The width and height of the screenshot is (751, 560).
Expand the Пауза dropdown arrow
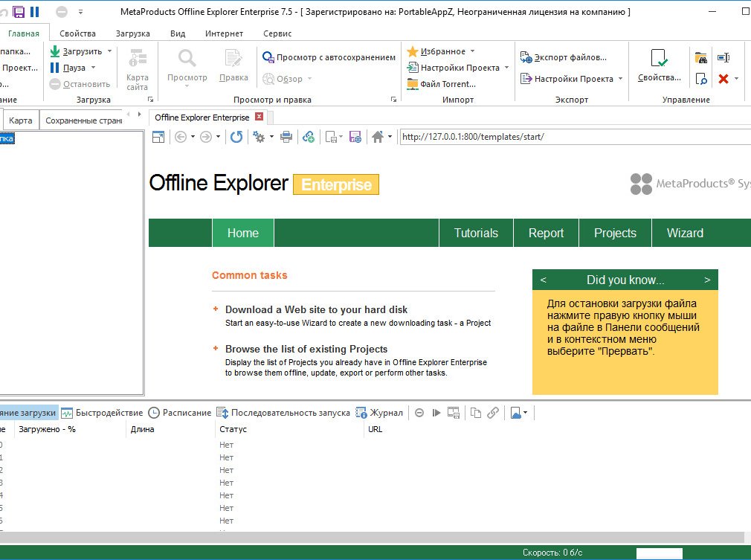94,68
